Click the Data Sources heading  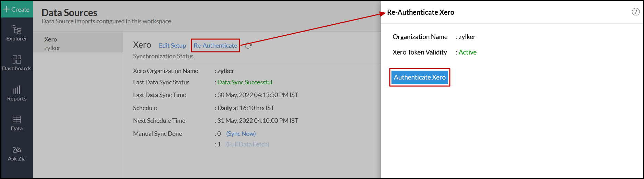point(69,13)
